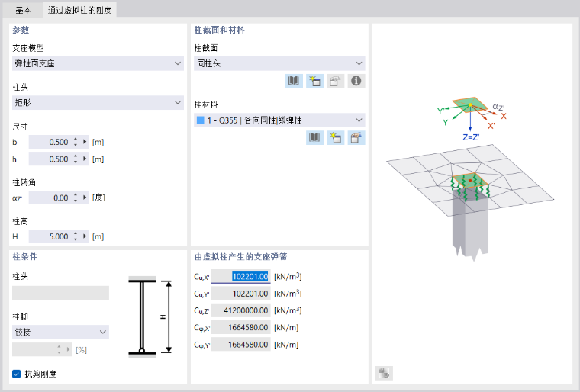Screen dimensions: 580x392
Task: Click the Cu,X' field 102201.00
Action: (240, 277)
